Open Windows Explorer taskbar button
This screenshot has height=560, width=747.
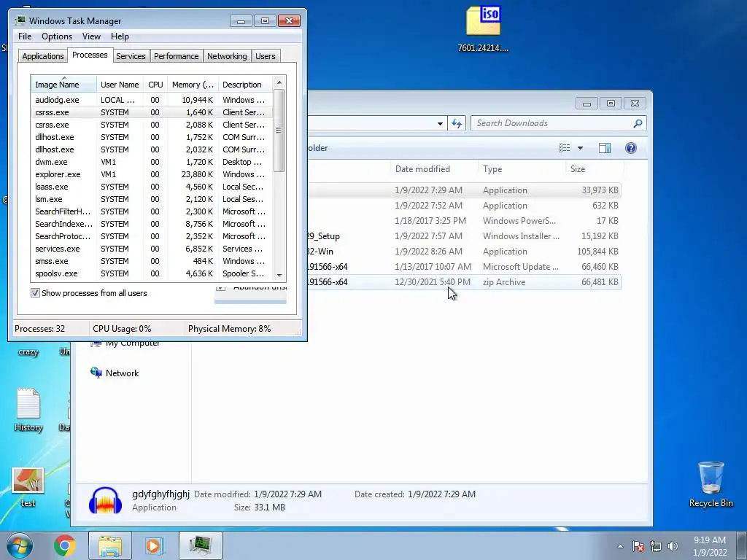click(x=110, y=545)
